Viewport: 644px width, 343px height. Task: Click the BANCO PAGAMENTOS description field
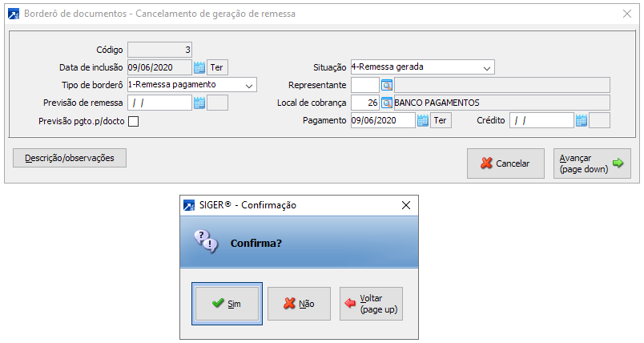tap(502, 103)
